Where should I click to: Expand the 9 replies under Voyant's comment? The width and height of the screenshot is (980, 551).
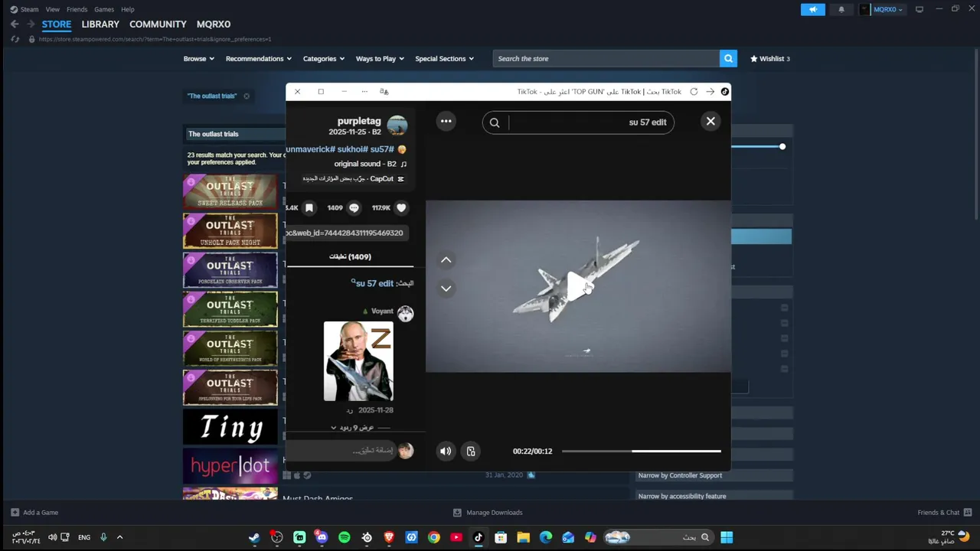pyautogui.click(x=357, y=428)
